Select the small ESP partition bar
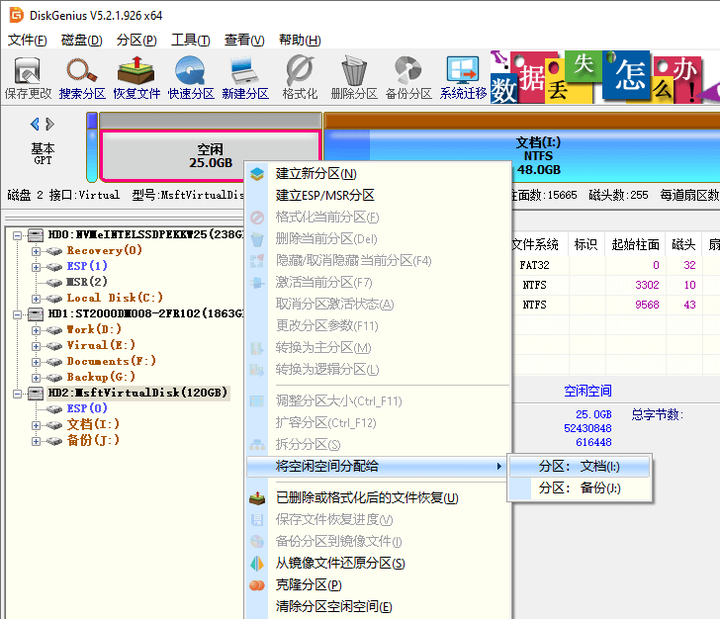 click(x=92, y=147)
